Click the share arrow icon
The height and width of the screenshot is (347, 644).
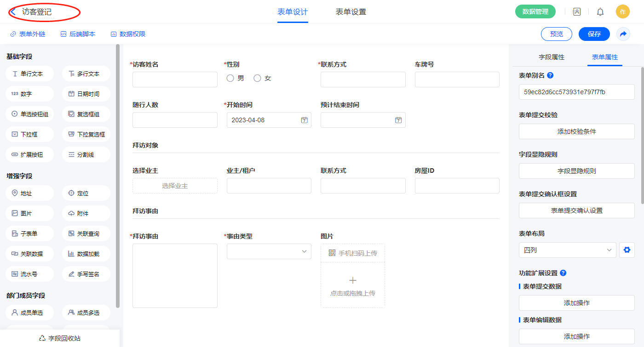[x=623, y=34]
